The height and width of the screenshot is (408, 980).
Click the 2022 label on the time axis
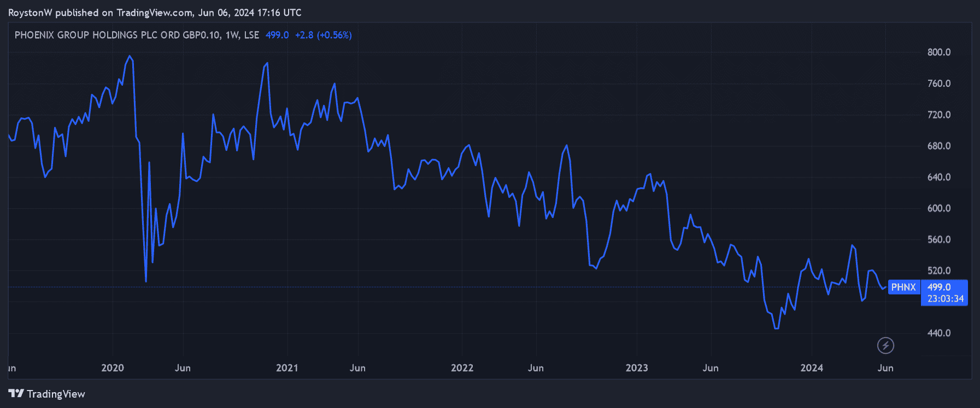(462, 368)
